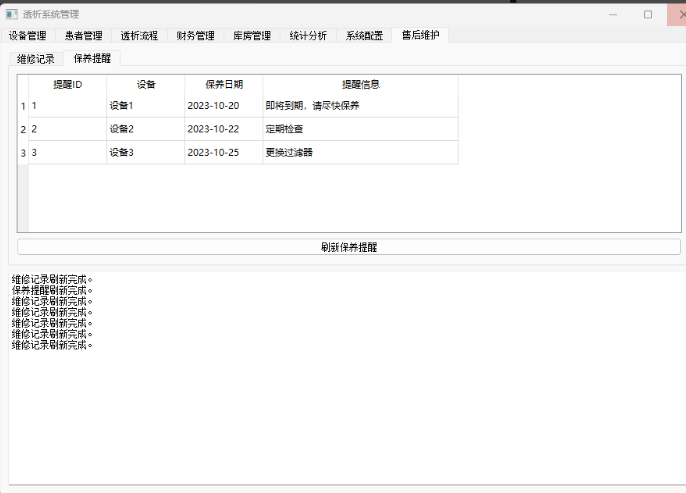
Task: Click the 更换过滤器 cell
Action: (360, 153)
